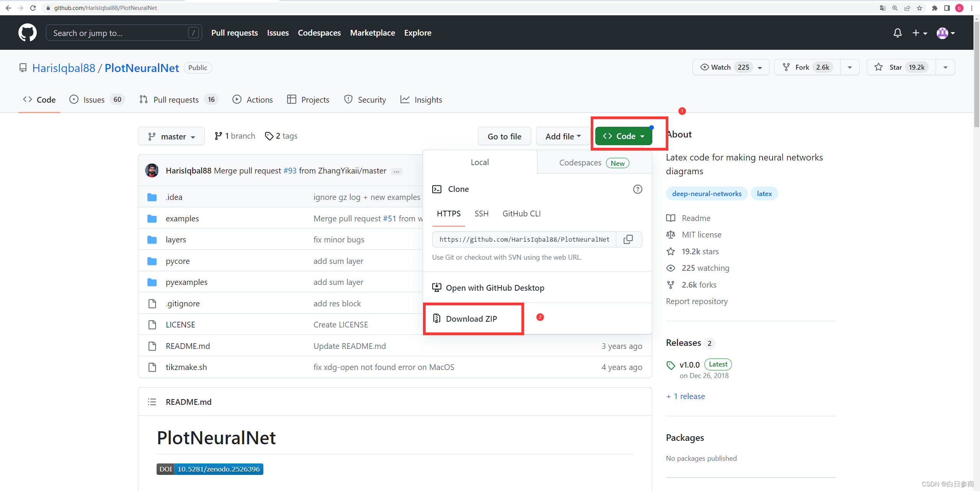Click the clone help question mark icon
Image resolution: width=980 pixels, height=491 pixels.
637,189
